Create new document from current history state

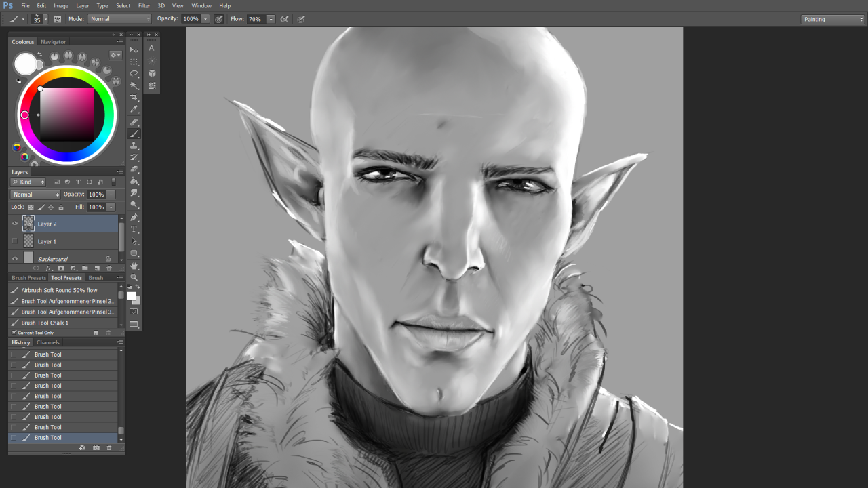(82, 448)
